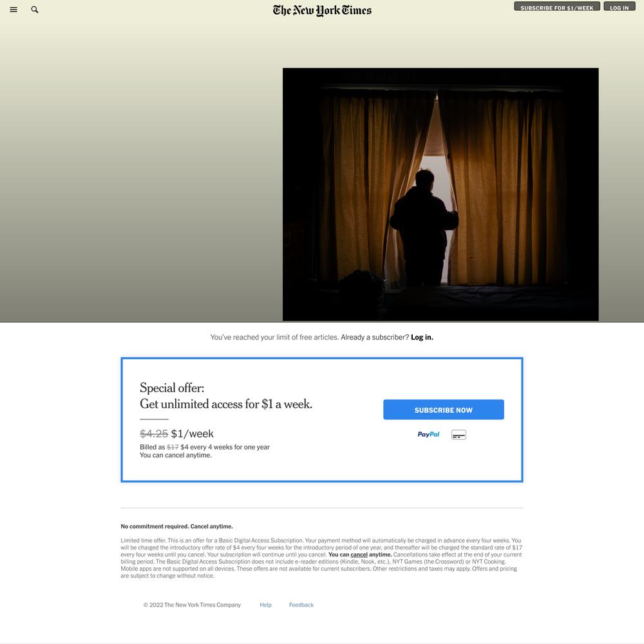
Task: Open the Feedback footer link
Action: (x=301, y=605)
